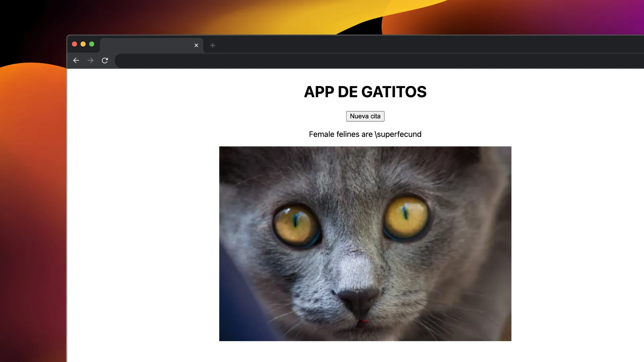Viewport: 644px width, 362px height.
Task: Click the browser back arrow
Action: click(76, 60)
